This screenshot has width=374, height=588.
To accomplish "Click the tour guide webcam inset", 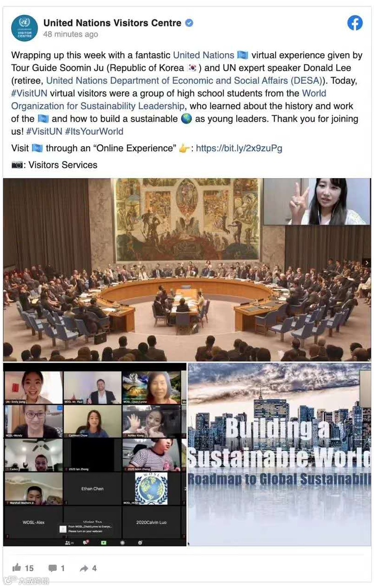I will tap(317, 202).
